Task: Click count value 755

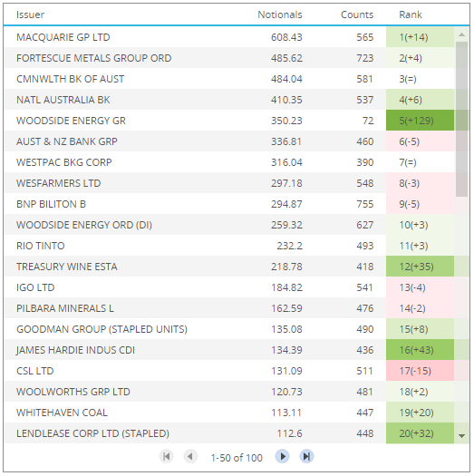Action: pyautogui.click(x=364, y=204)
